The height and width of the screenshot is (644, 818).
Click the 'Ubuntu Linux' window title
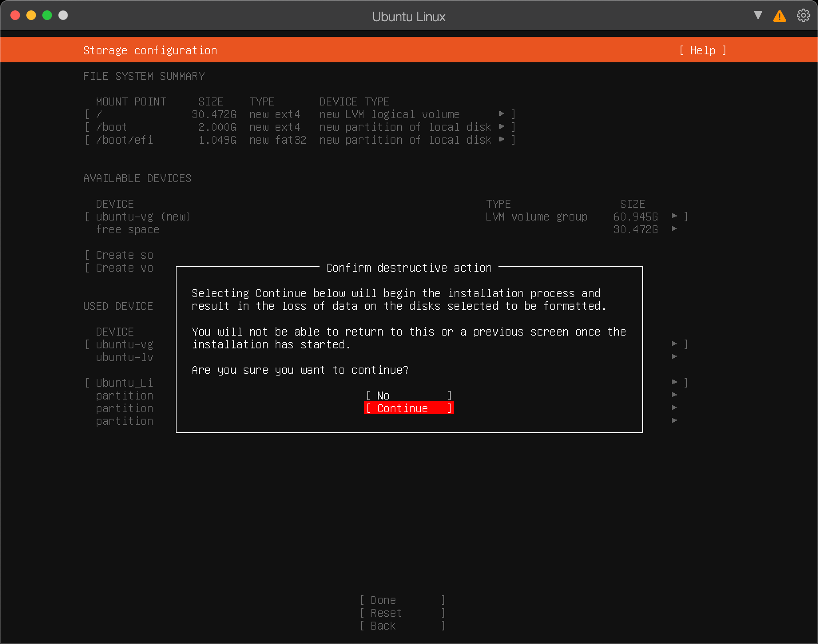coord(409,16)
